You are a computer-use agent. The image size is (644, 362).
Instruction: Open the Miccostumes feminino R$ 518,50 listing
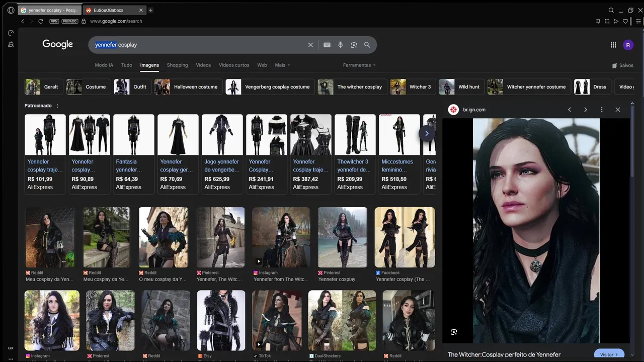399,153
